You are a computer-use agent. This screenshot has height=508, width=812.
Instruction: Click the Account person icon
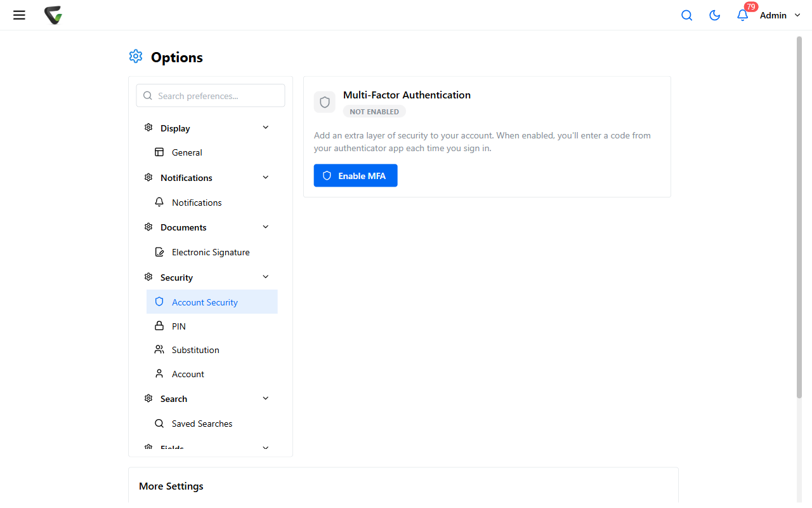pyautogui.click(x=159, y=374)
